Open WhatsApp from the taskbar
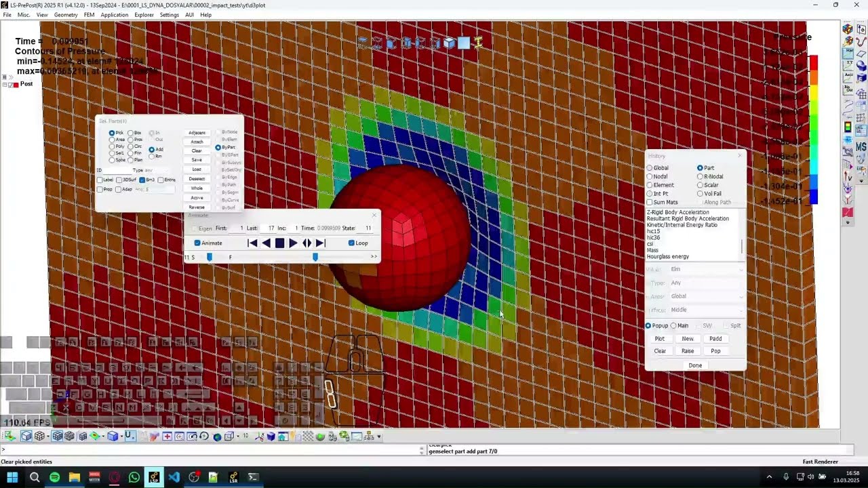Viewport: 868px width, 488px height. 134,477
